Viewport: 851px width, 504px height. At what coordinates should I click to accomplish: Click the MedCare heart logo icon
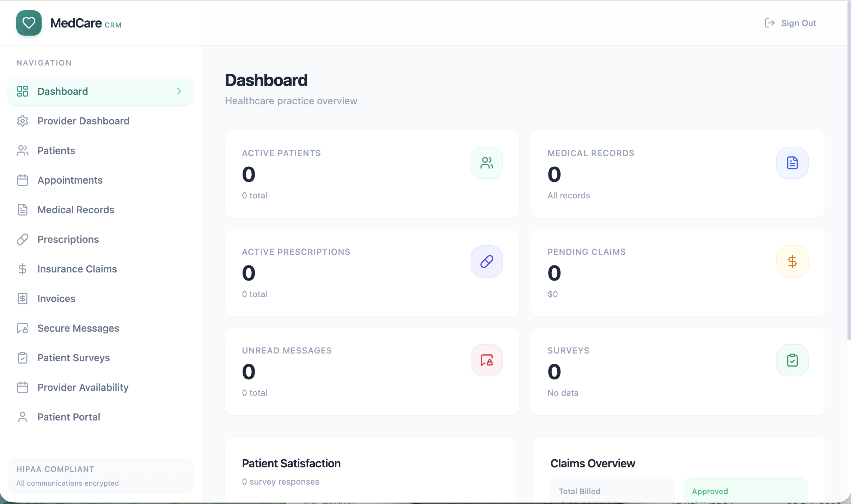[29, 23]
